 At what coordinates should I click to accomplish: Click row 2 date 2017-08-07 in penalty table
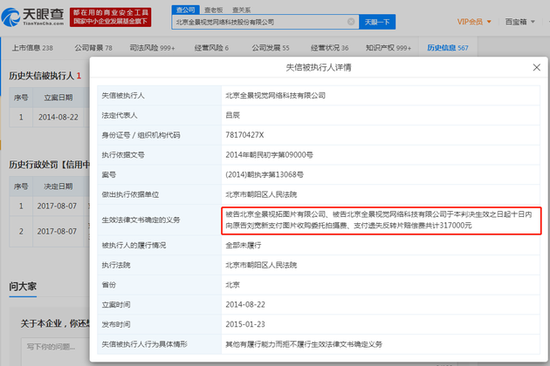tap(57, 231)
